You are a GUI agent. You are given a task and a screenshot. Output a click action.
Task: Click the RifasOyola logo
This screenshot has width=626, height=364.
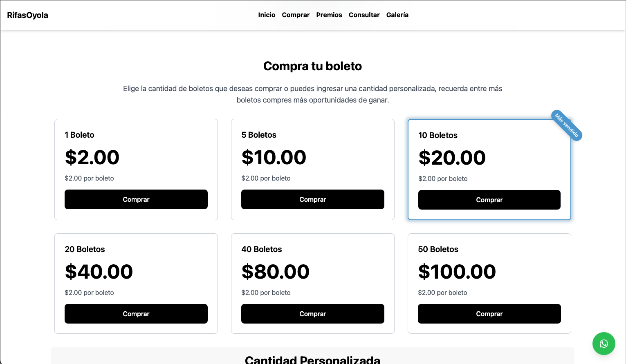click(27, 15)
